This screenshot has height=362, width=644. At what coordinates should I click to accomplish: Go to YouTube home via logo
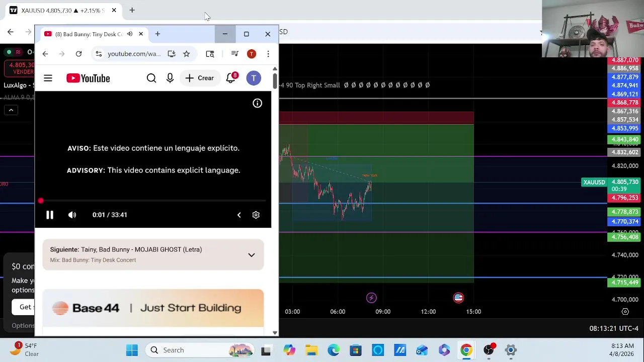click(88, 78)
